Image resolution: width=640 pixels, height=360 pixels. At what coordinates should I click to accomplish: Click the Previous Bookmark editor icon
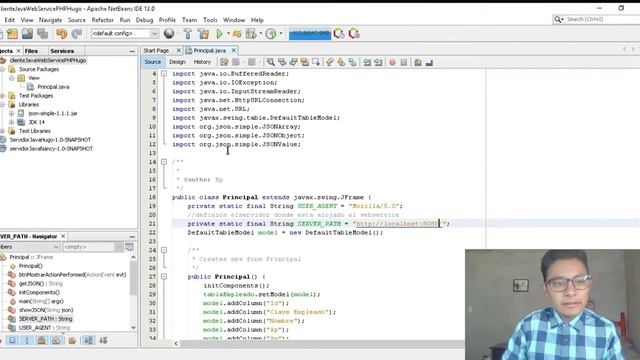click(x=330, y=62)
